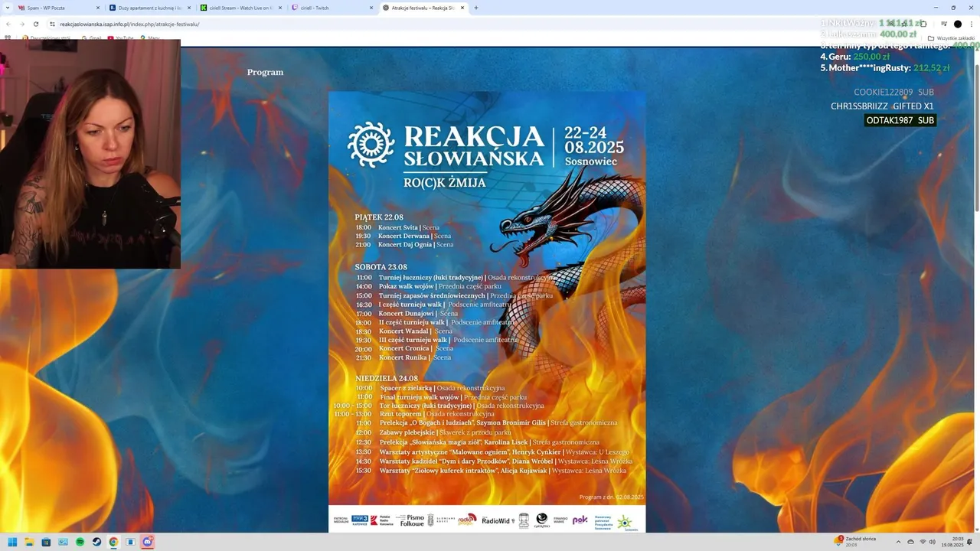Open the YouTube bookmark
Viewport: 980px width, 551px height.
click(120, 37)
